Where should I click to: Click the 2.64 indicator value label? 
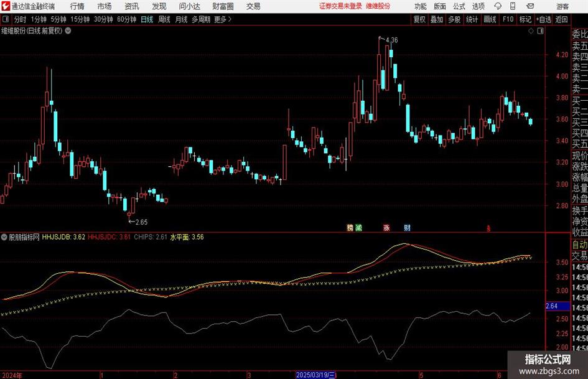(x=558, y=306)
